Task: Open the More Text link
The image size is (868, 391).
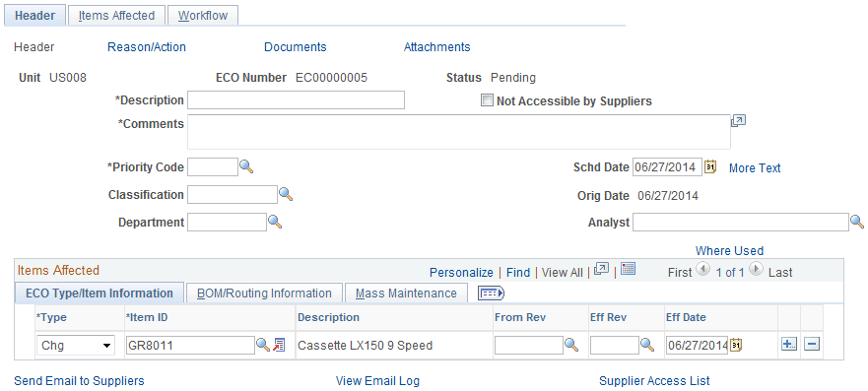Action: click(x=755, y=168)
